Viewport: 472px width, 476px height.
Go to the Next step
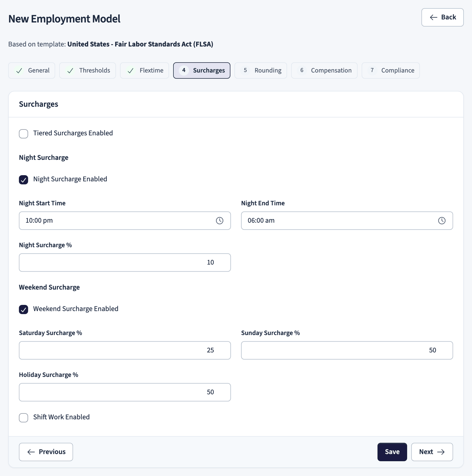click(432, 452)
